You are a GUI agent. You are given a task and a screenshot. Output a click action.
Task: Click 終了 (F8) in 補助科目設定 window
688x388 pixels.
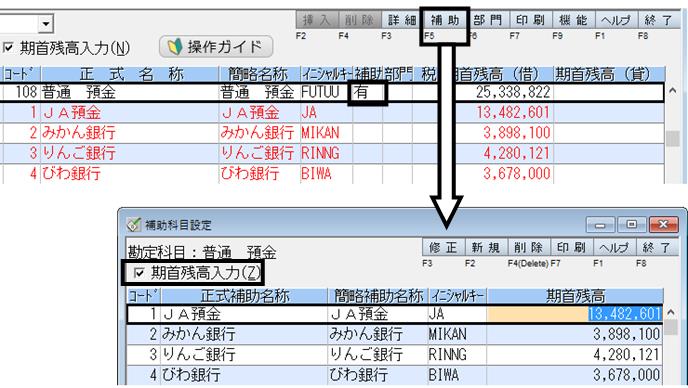tap(656, 248)
